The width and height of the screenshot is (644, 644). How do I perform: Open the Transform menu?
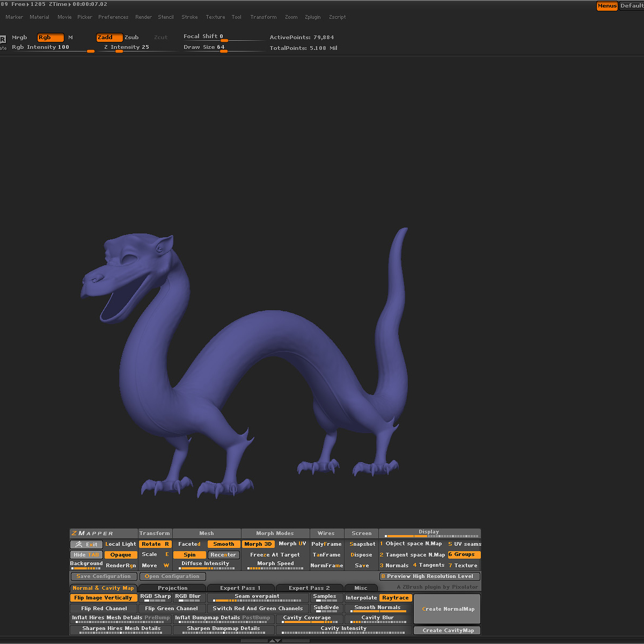click(264, 17)
